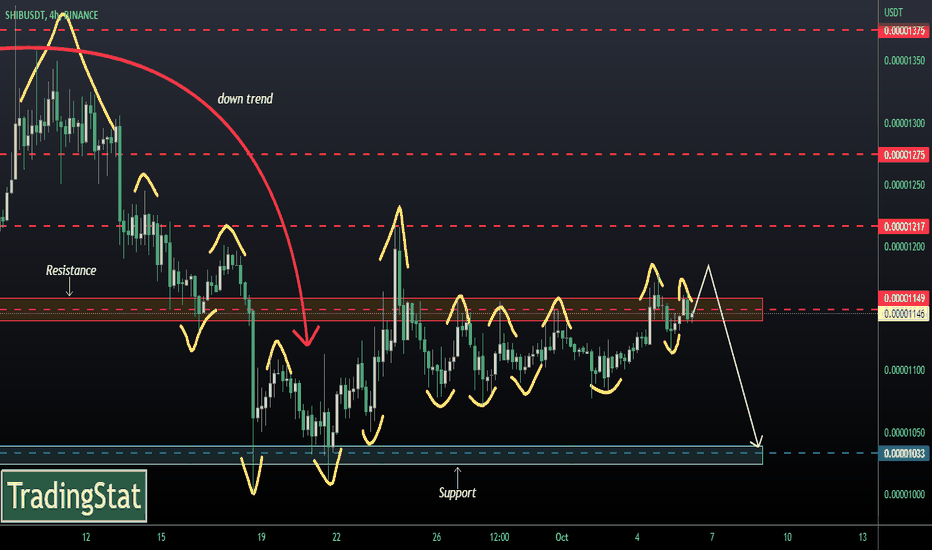
Task: Click the USDT currency label on price axis
Action: click(893, 12)
